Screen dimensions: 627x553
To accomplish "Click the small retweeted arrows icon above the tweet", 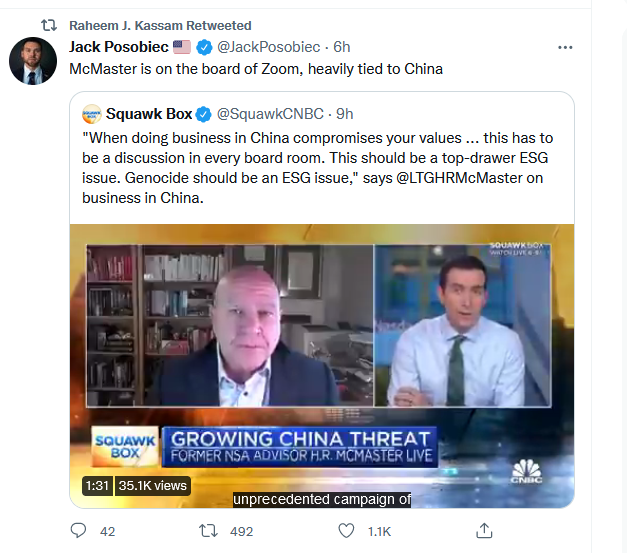I will (49, 26).
